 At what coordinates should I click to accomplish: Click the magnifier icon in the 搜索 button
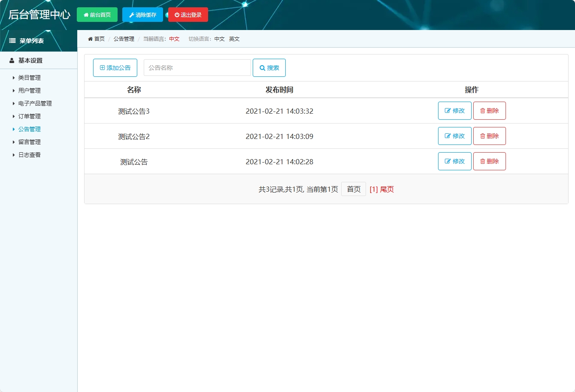262,67
